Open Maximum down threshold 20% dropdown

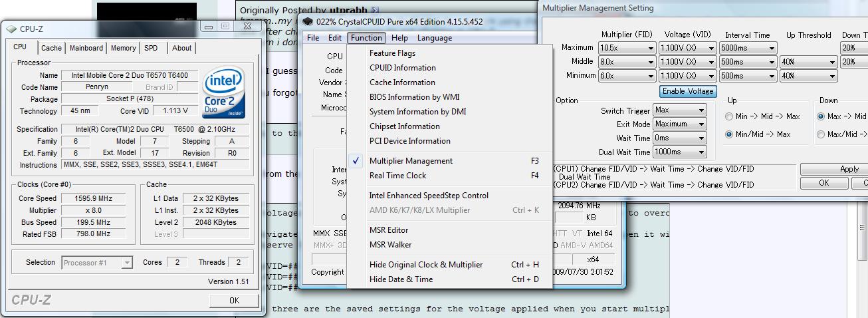tap(854, 48)
